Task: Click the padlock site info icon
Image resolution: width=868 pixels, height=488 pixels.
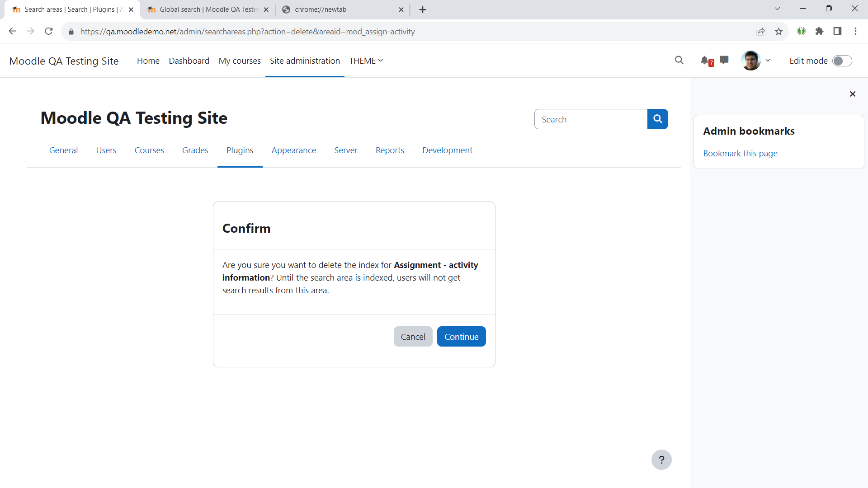Action: [71, 32]
